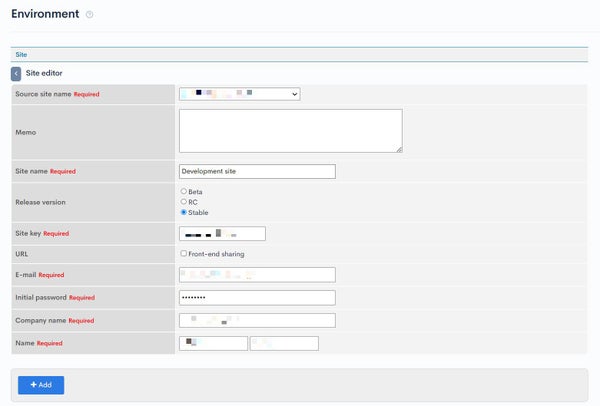Expand the Source site name dropdown
Screen dimensions: 600x406
[x=240, y=94]
